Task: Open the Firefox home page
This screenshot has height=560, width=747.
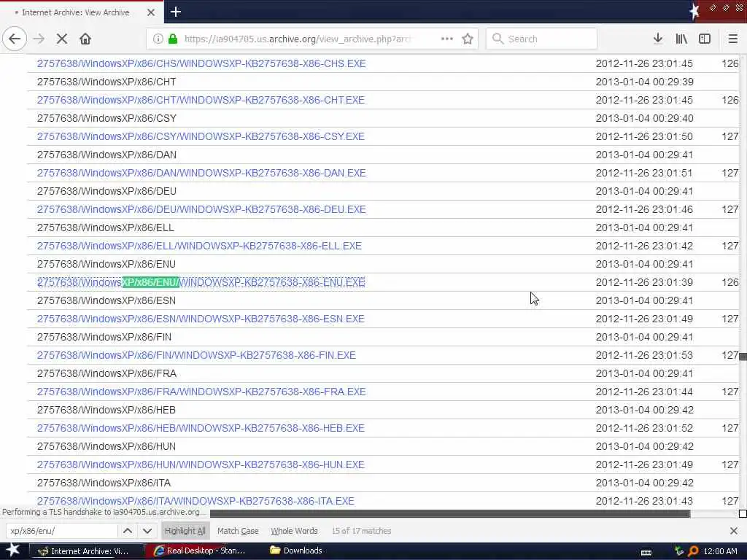Action: pos(85,39)
